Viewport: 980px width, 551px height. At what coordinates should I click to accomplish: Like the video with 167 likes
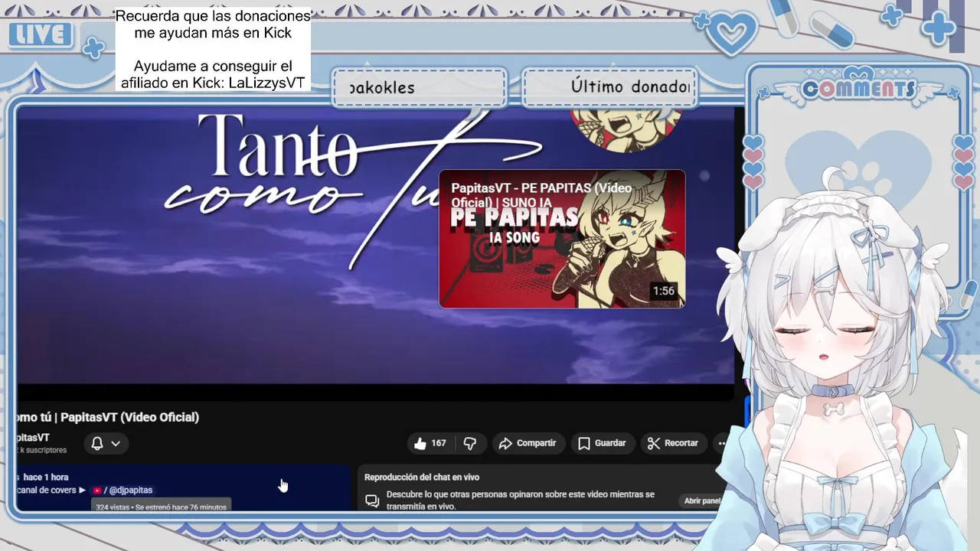click(x=430, y=443)
